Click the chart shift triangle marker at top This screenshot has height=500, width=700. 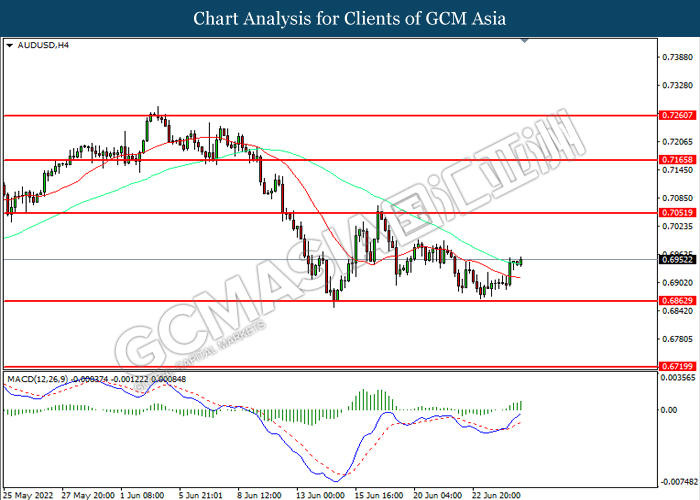[x=525, y=41]
